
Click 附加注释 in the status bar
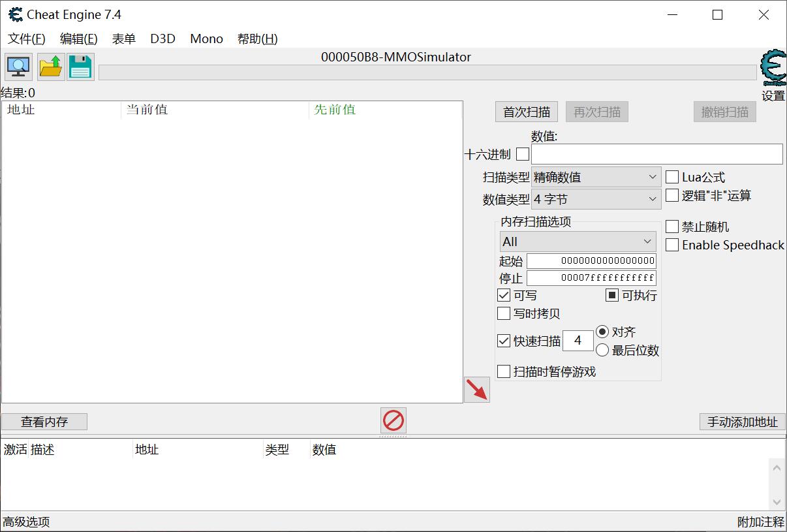click(x=761, y=522)
